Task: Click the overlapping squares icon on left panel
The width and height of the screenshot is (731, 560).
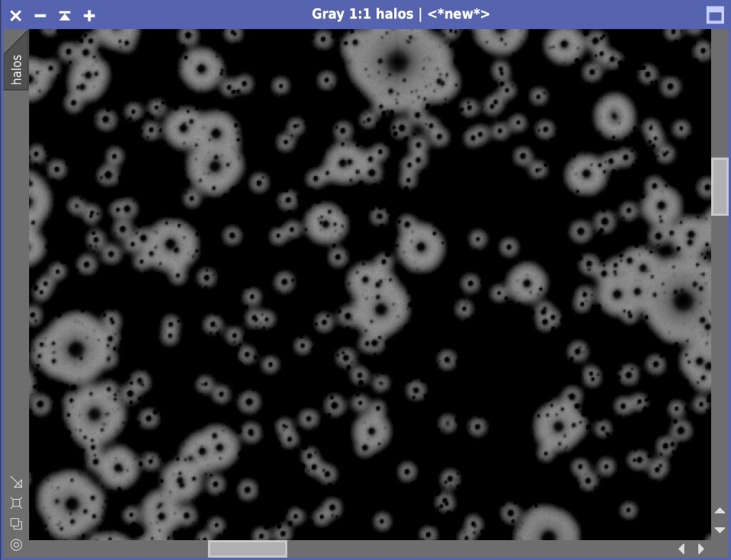Action: (x=16, y=524)
